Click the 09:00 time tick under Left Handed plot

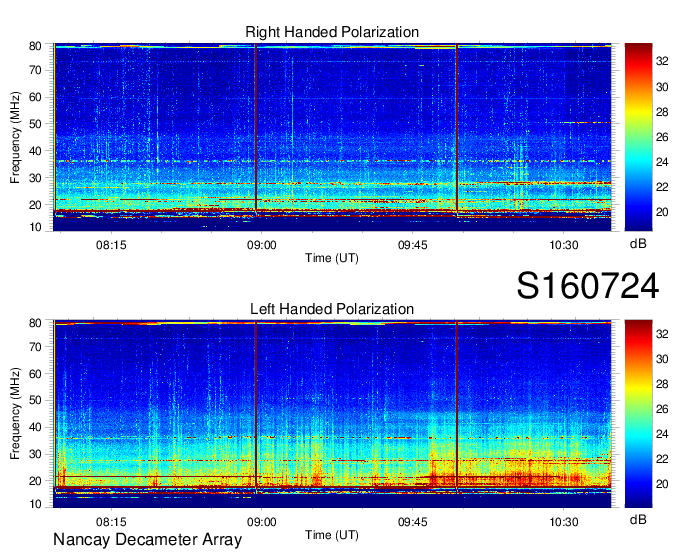click(262, 522)
